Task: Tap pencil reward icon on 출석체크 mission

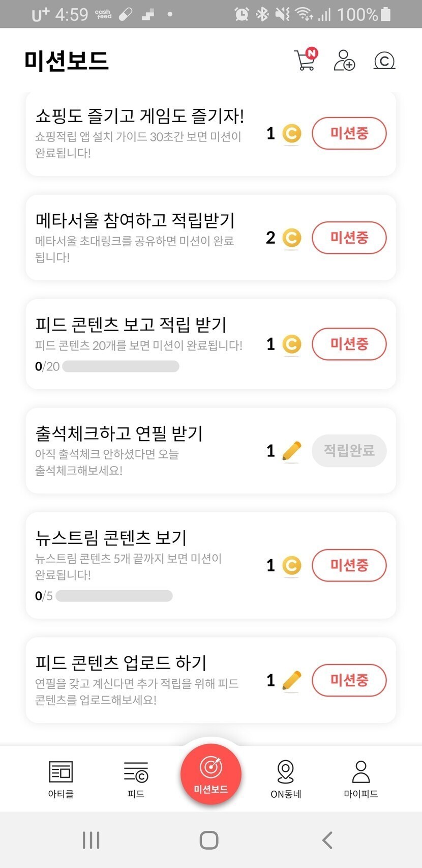Action: (x=291, y=451)
